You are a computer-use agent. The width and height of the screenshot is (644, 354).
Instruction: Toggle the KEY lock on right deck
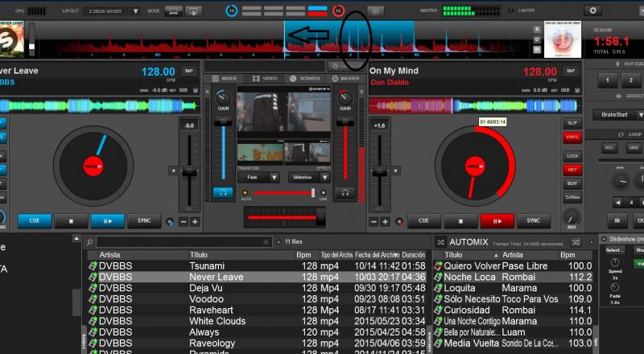[x=572, y=170]
